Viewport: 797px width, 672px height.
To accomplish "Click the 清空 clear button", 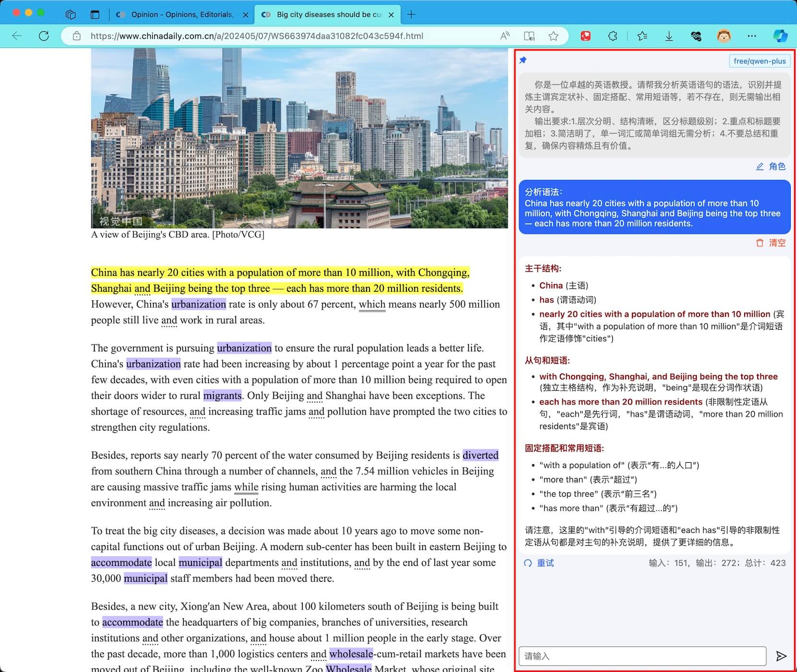I will [x=771, y=243].
